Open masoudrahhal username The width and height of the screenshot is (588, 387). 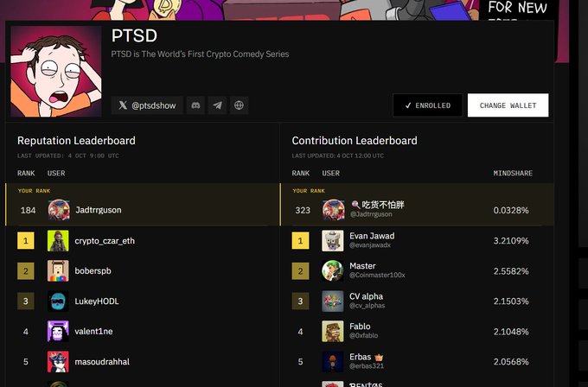click(102, 362)
